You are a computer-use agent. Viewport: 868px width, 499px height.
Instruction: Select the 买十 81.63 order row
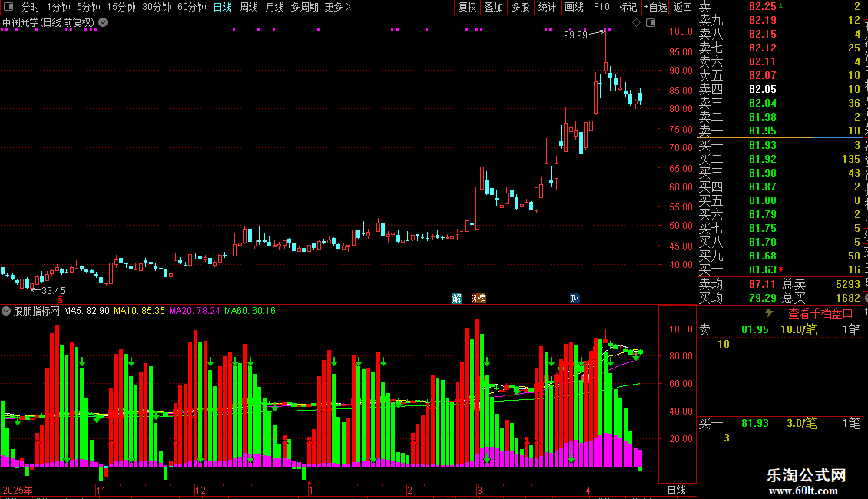(780, 269)
